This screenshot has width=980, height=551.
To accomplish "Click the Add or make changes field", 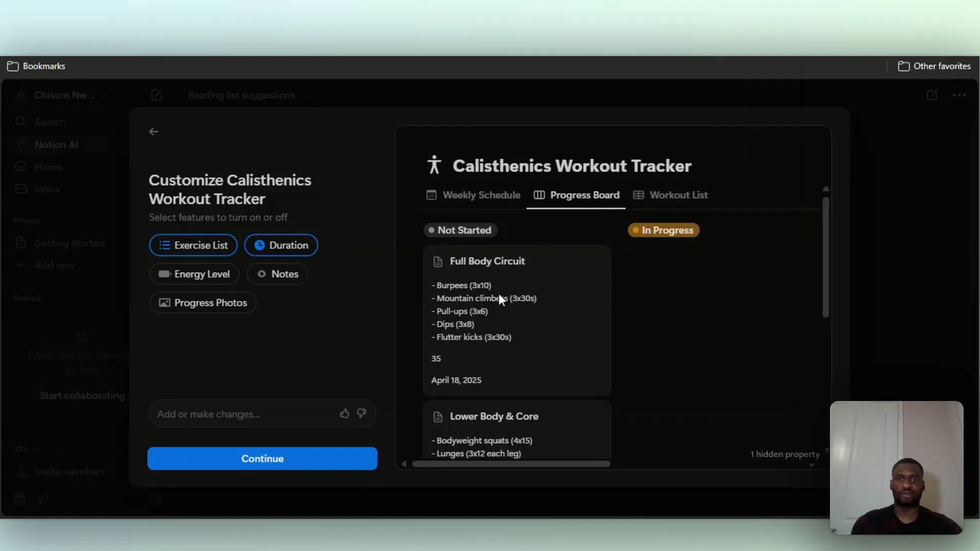I will click(x=240, y=414).
